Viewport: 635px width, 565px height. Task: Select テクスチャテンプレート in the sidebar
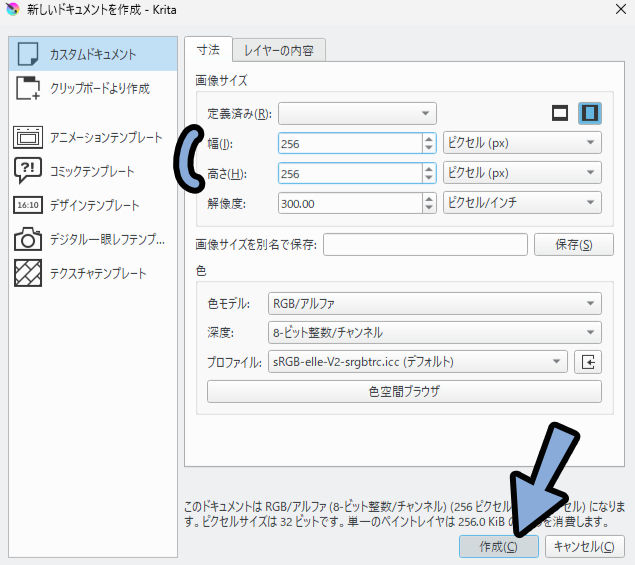point(93,273)
